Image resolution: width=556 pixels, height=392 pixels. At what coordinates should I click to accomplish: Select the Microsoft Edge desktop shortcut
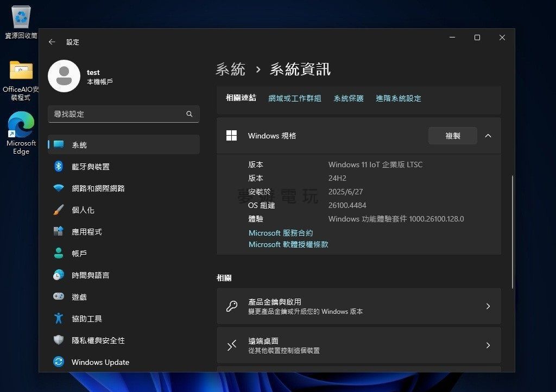[21, 133]
